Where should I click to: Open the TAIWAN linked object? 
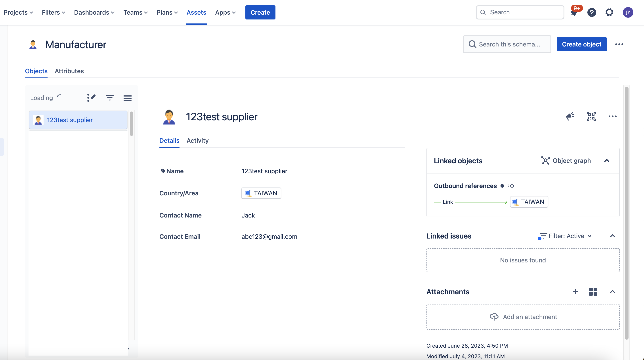[529, 202]
